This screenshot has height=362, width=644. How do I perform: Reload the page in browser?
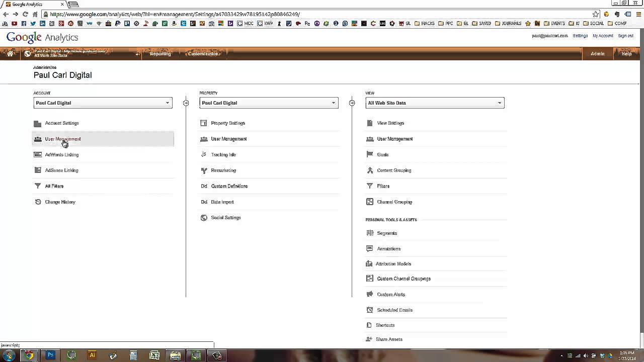point(25,14)
